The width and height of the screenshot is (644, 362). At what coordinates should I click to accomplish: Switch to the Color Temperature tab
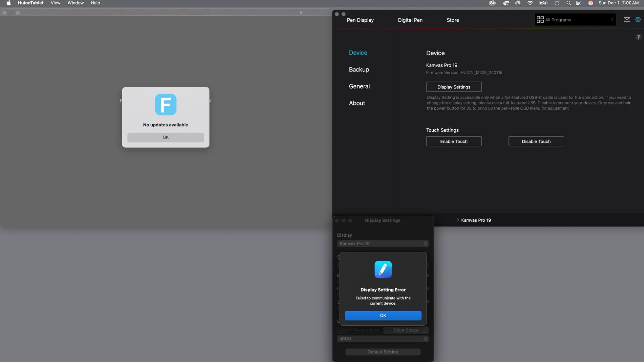360,330
